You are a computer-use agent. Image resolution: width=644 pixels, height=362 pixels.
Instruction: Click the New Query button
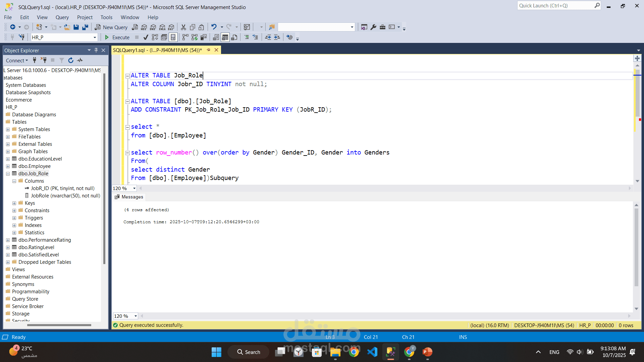(x=111, y=27)
